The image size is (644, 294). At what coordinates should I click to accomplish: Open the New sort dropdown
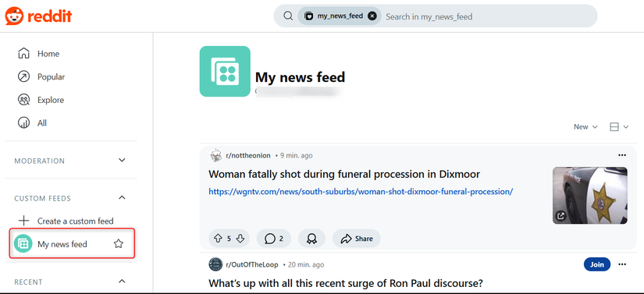[x=585, y=127]
